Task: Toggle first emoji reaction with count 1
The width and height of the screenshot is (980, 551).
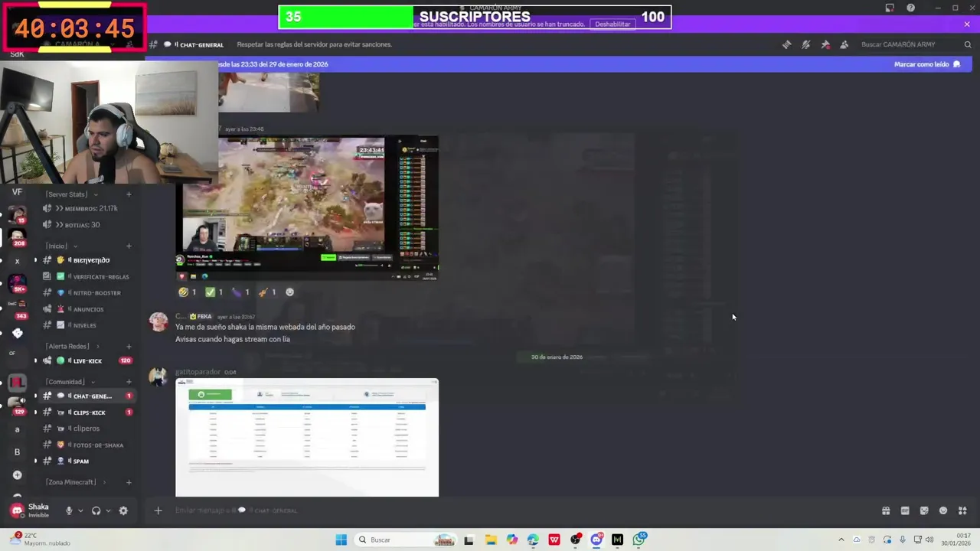Action: (188, 292)
